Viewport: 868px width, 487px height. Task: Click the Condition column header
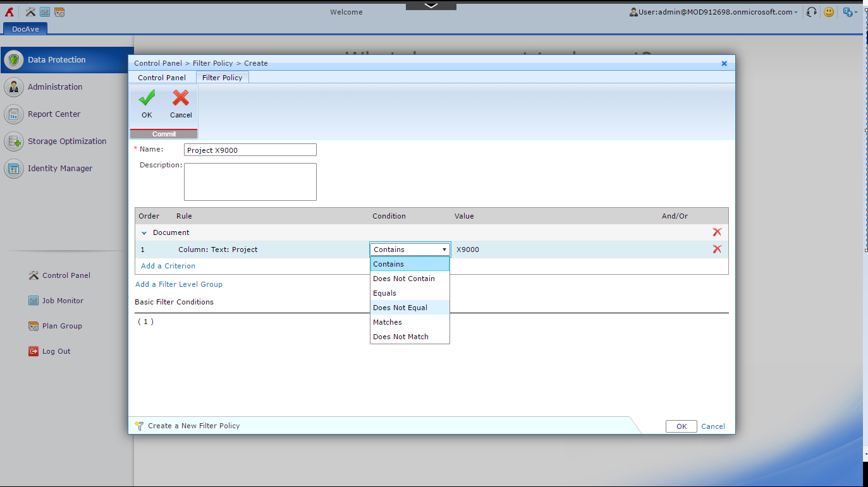pos(389,216)
